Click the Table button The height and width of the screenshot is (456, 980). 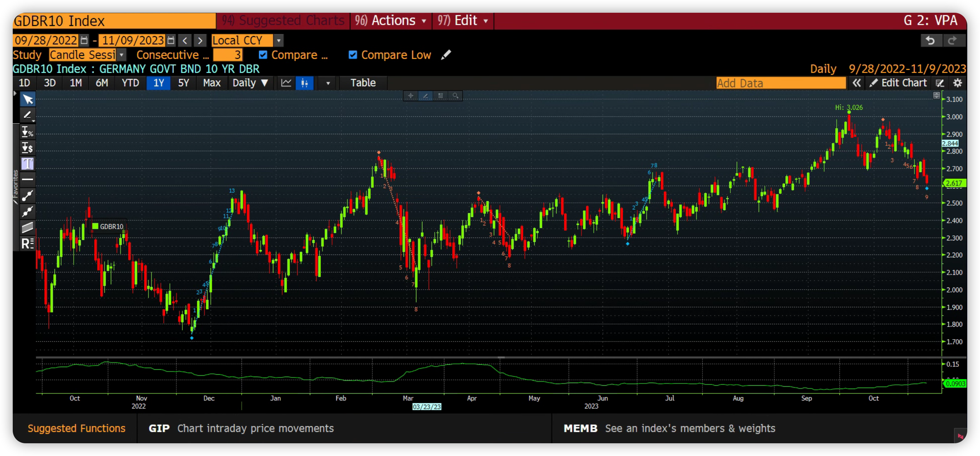(x=363, y=83)
